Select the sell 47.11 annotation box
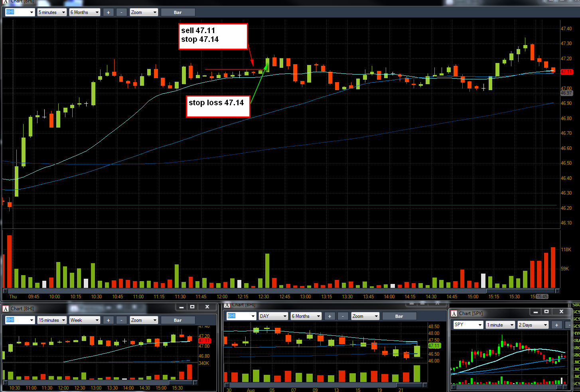This screenshot has width=580, height=392. click(213, 37)
